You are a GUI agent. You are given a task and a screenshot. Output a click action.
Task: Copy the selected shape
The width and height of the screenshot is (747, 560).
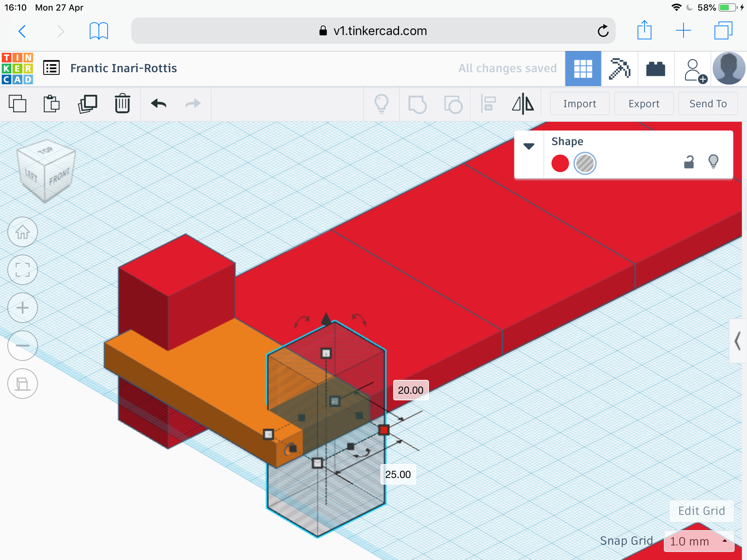tap(18, 104)
